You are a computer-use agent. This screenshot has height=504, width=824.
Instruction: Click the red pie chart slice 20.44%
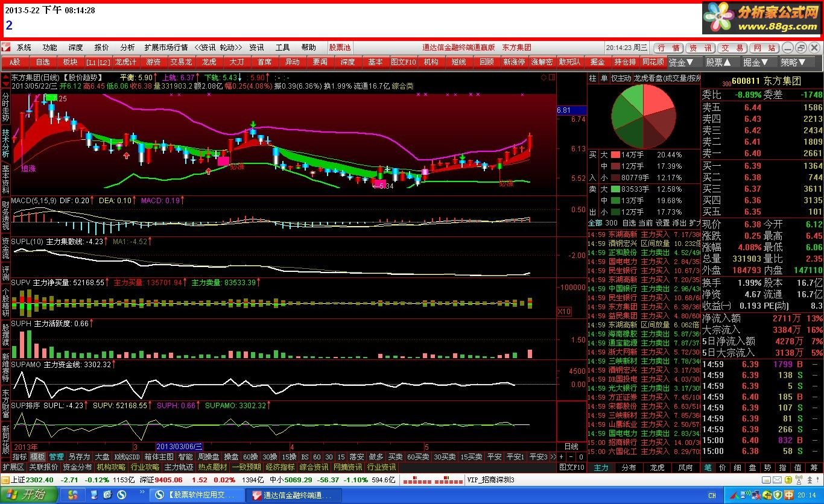[658, 103]
